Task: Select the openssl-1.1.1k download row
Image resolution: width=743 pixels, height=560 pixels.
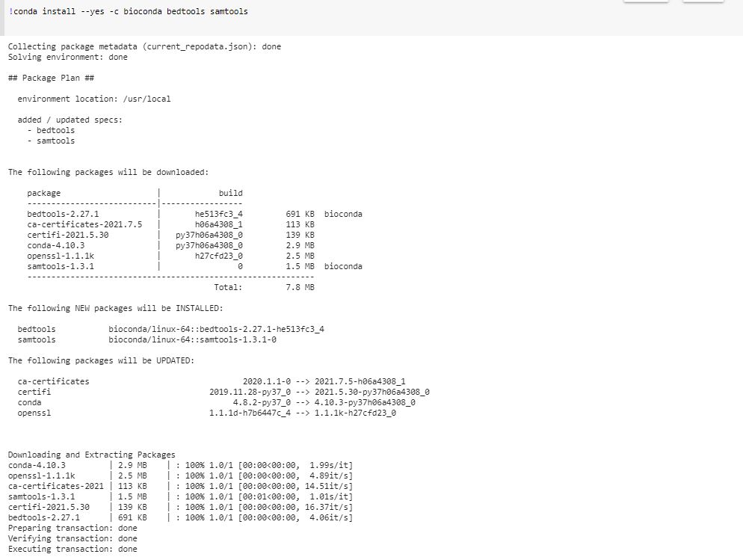Action: pos(149,475)
